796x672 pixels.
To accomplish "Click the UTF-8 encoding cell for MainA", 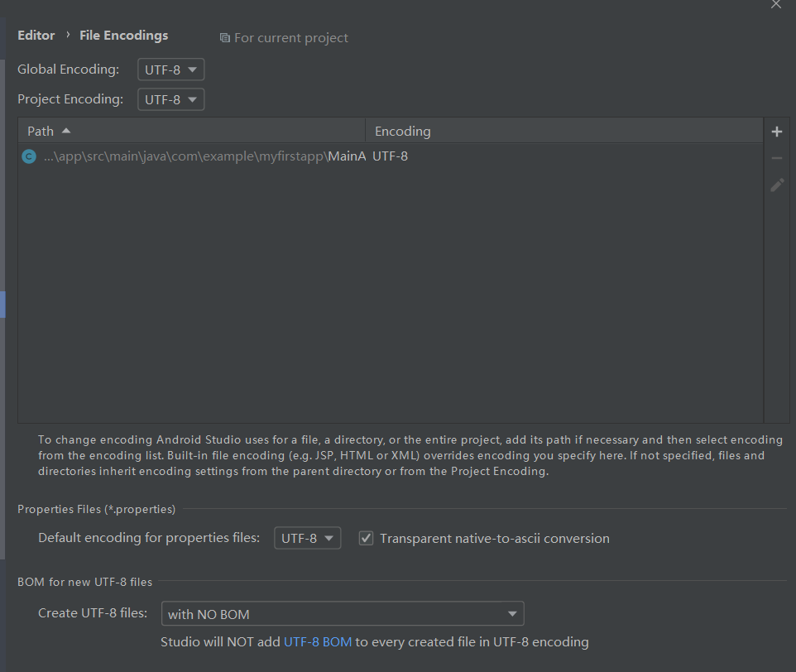I will click(x=390, y=156).
